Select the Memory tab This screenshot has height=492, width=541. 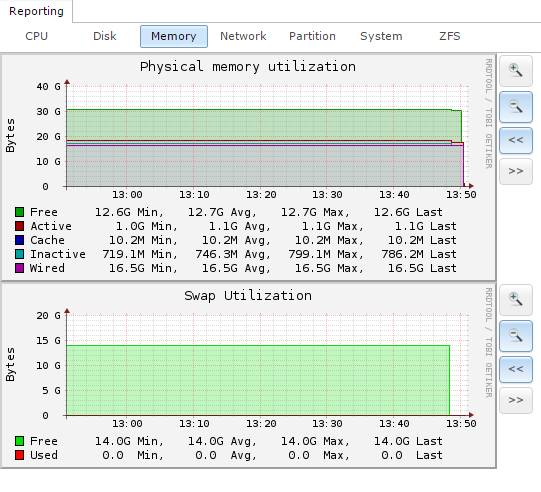(x=174, y=36)
